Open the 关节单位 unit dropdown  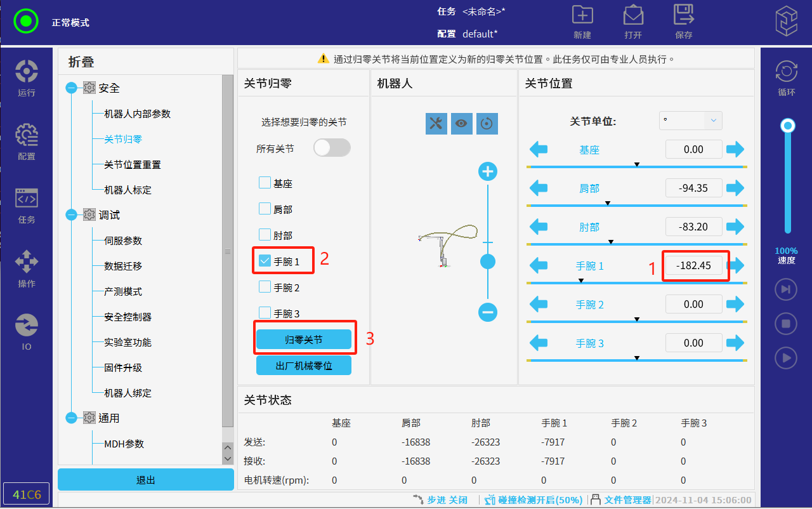690,121
